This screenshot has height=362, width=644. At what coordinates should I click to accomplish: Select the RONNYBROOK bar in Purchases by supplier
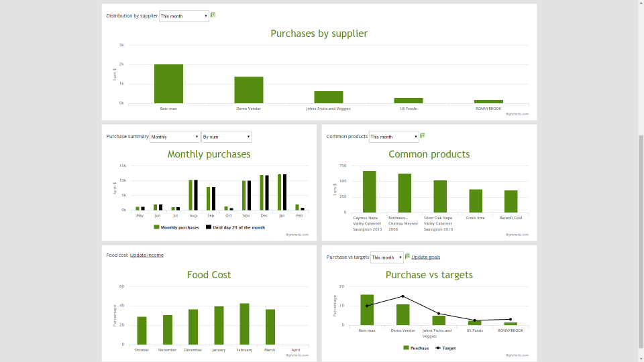[x=488, y=101]
